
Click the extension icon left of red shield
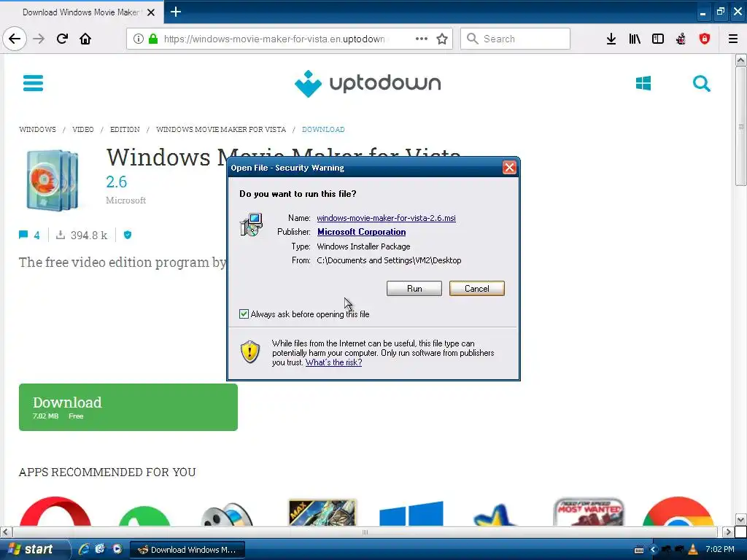click(x=681, y=39)
